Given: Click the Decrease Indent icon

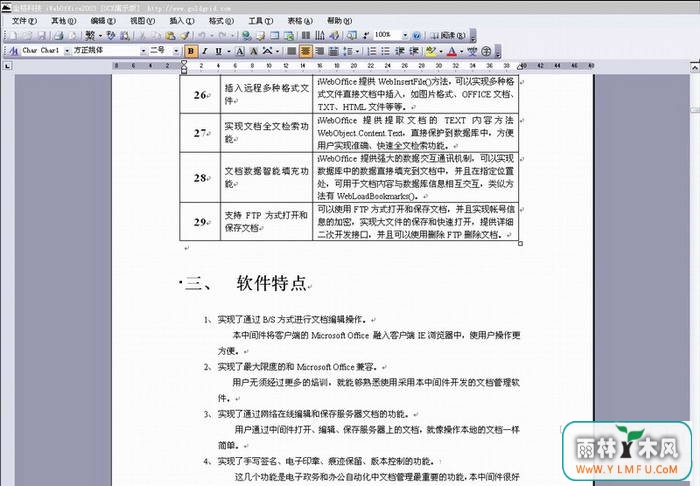Looking at the screenshot, I should [x=400, y=51].
